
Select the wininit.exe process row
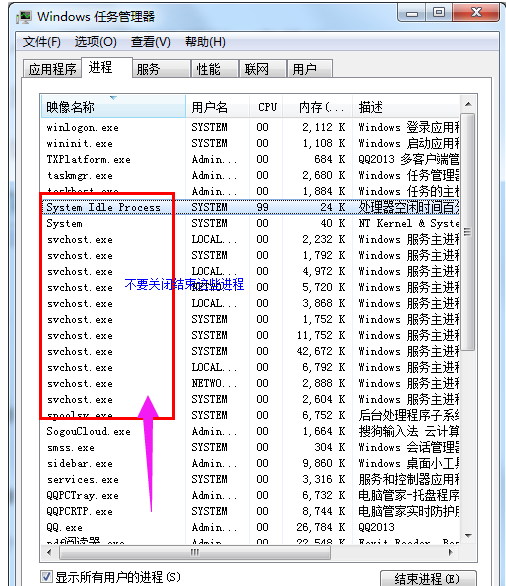click(250, 144)
